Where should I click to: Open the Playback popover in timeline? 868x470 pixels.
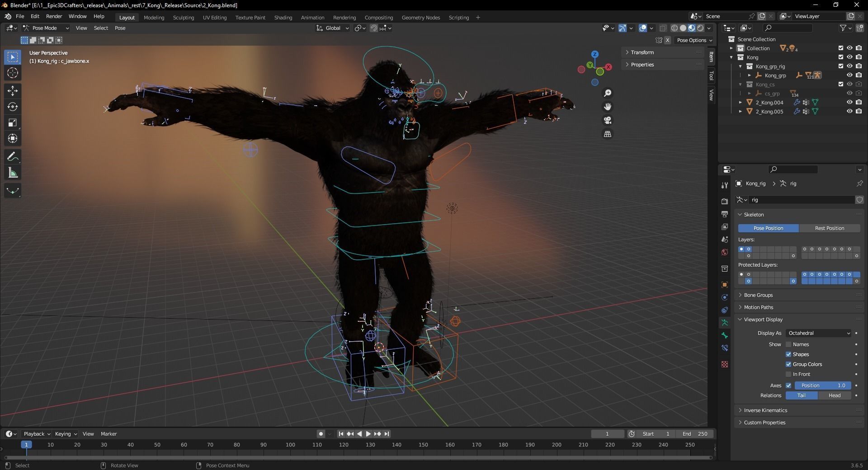[x=37, y=434]
